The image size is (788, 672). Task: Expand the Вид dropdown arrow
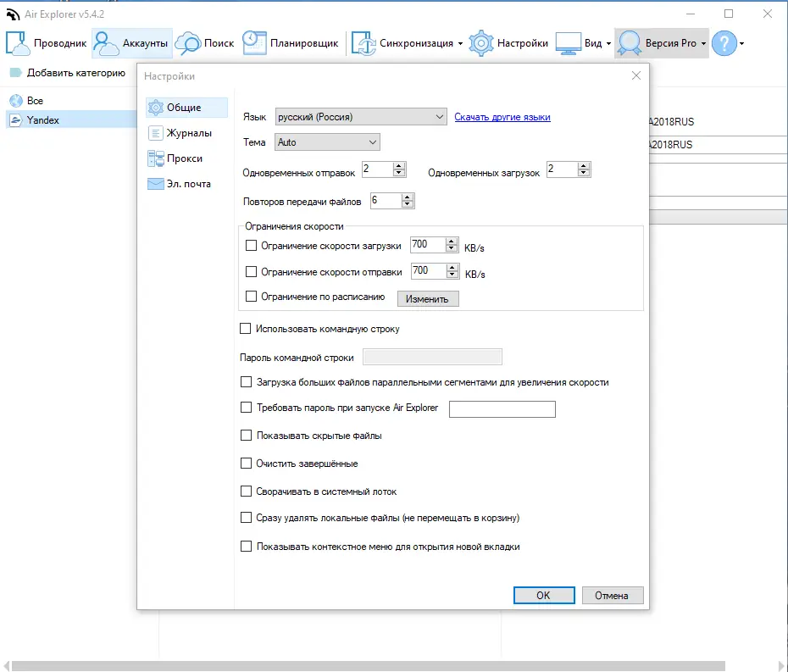coord(608,44)
